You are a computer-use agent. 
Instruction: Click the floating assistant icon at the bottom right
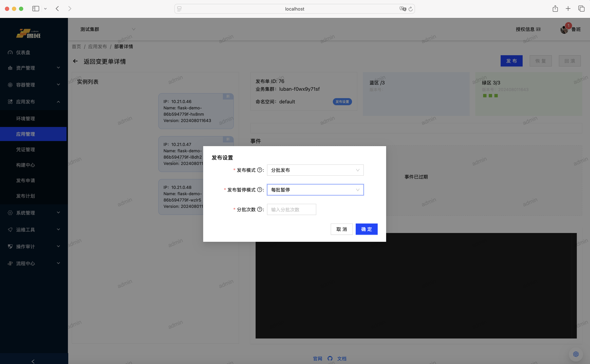pos(576,354)
